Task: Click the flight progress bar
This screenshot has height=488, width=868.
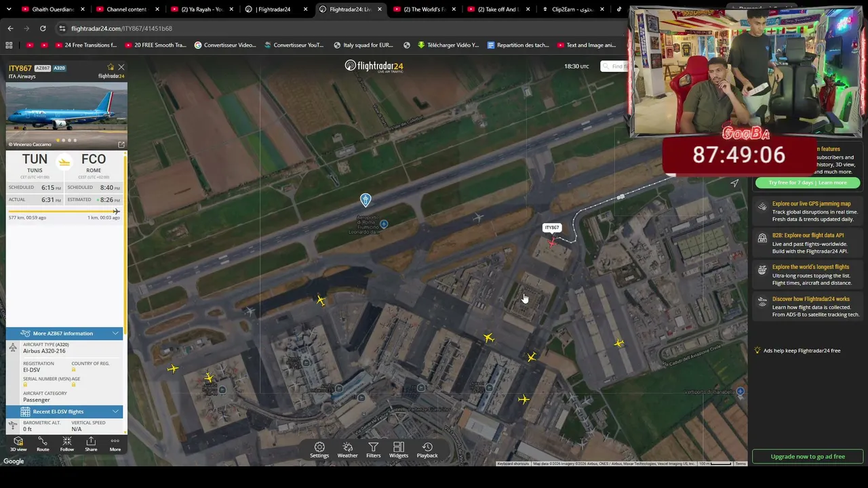Action: [x=64, y=211]
